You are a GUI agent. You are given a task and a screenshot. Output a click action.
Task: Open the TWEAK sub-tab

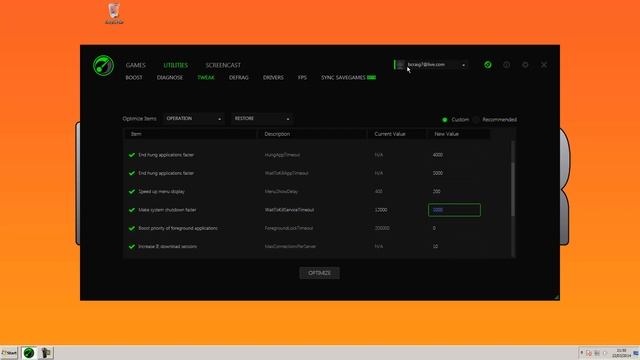tap(206, 78)
